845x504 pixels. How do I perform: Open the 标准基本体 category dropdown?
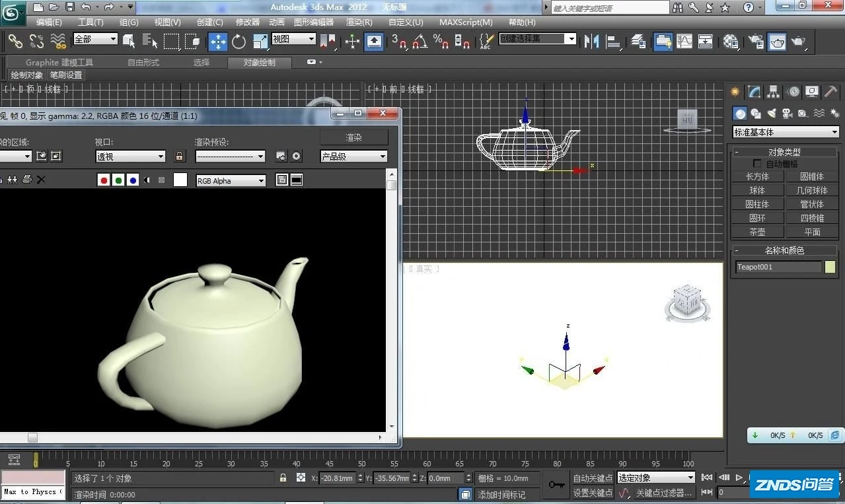click(785, 131)
